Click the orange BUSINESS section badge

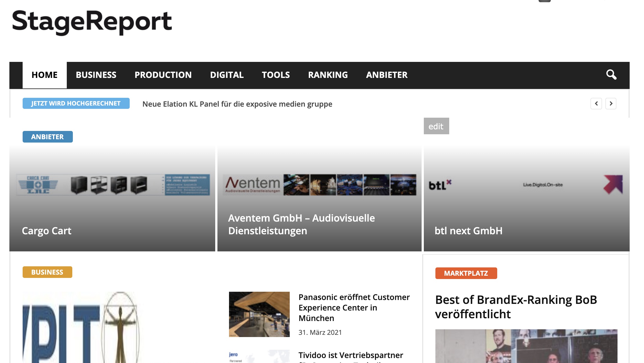pos(47,272)
